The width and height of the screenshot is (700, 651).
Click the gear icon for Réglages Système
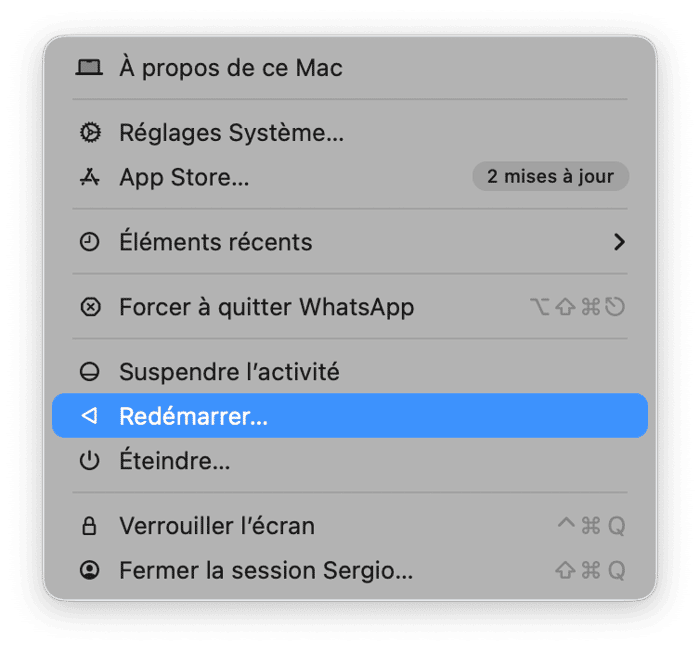click(90, 132)
